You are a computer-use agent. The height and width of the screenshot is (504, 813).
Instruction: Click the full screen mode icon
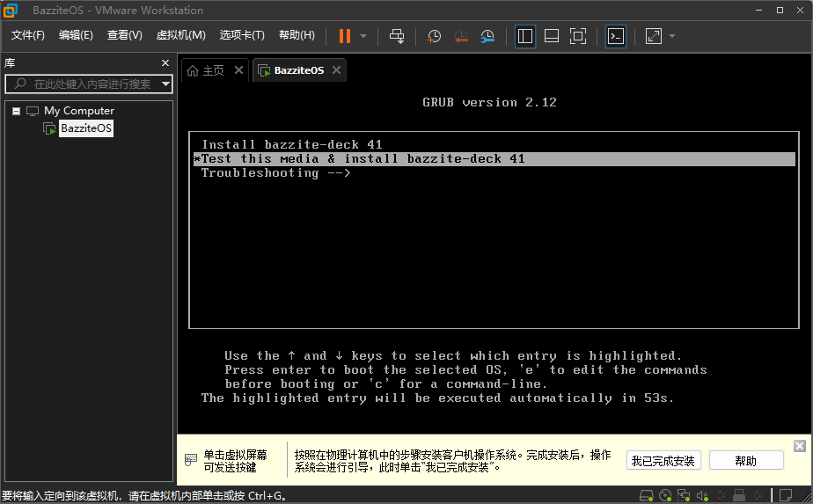[x=577, y=36]
